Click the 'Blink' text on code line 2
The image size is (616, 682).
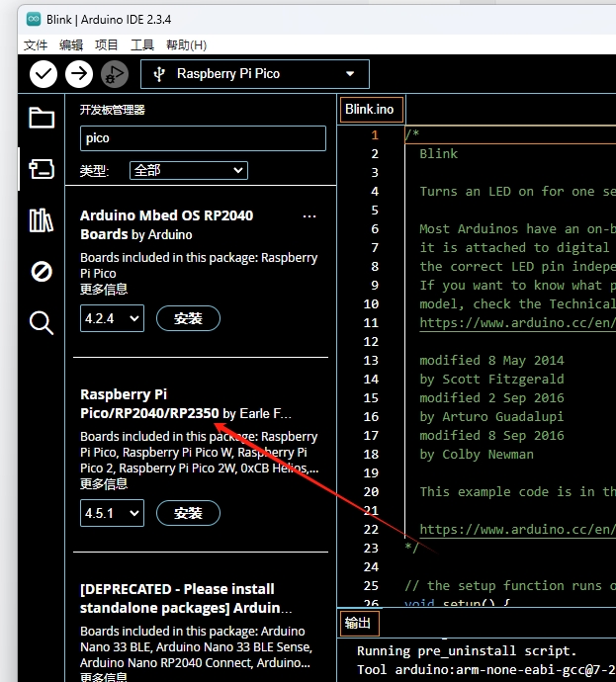point(438,154)
